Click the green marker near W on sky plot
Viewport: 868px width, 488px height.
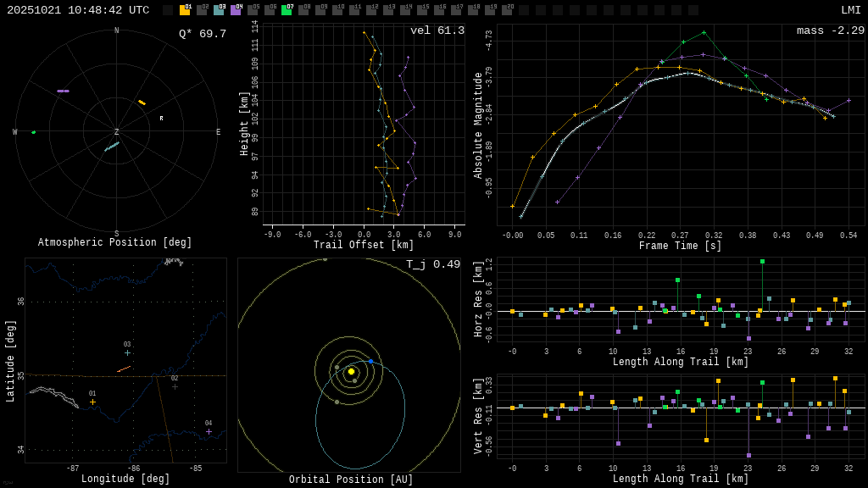coord(34,132)
